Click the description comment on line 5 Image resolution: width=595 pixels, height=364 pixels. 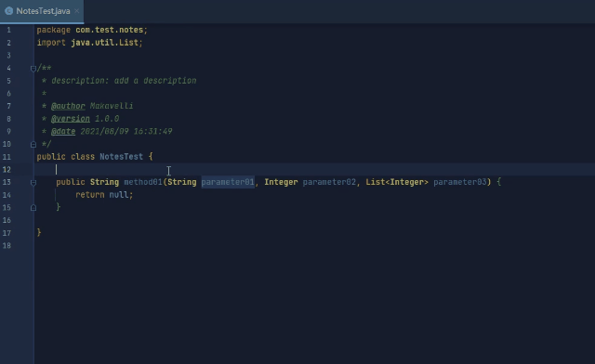click(124, 81)
